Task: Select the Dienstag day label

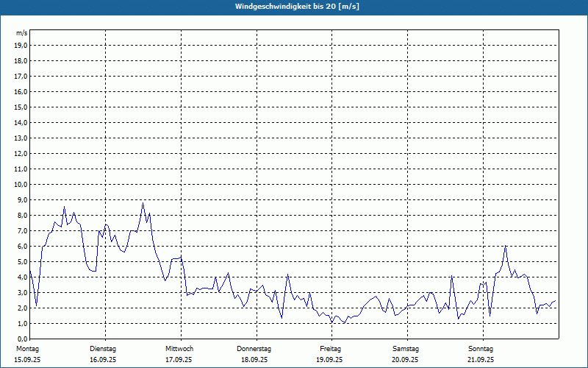Action: (103, 348)
